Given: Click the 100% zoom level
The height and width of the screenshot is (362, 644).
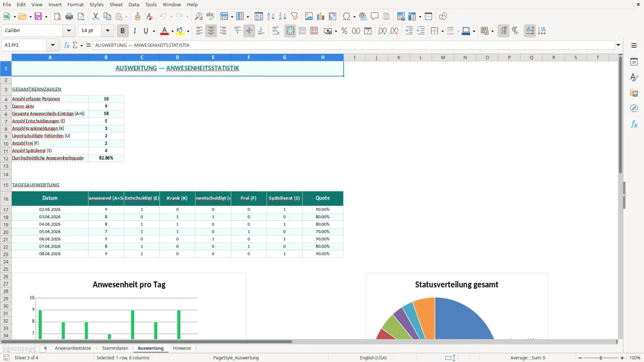Looking at the screenshot, I should point(635,358).
